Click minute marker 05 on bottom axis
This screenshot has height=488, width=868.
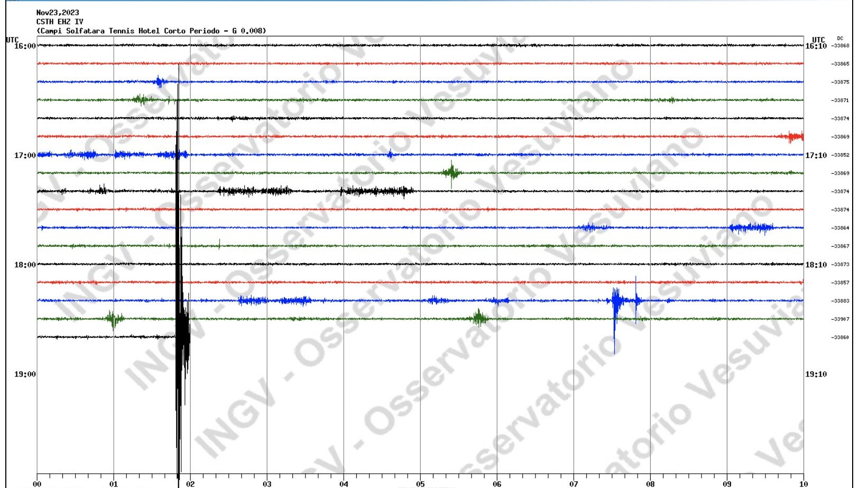(x=420, y=484)
